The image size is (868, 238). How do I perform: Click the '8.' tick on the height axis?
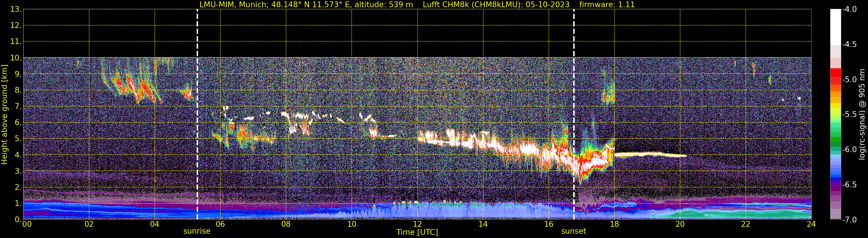click(18, 90)
